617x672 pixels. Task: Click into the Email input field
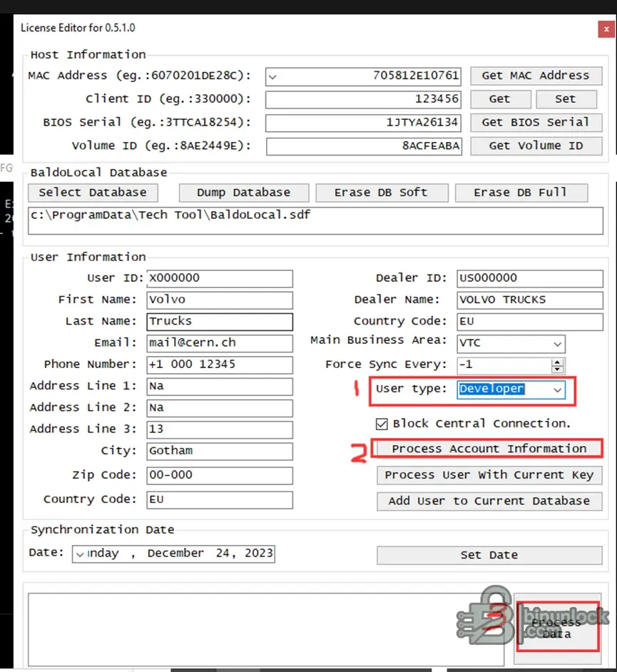click(220, 343)
